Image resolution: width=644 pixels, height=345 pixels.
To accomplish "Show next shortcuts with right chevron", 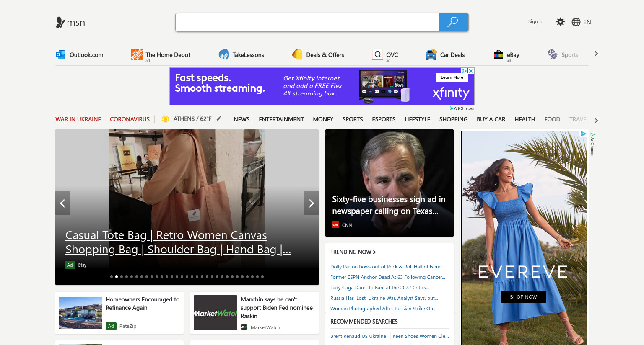I will pos(596,54).
